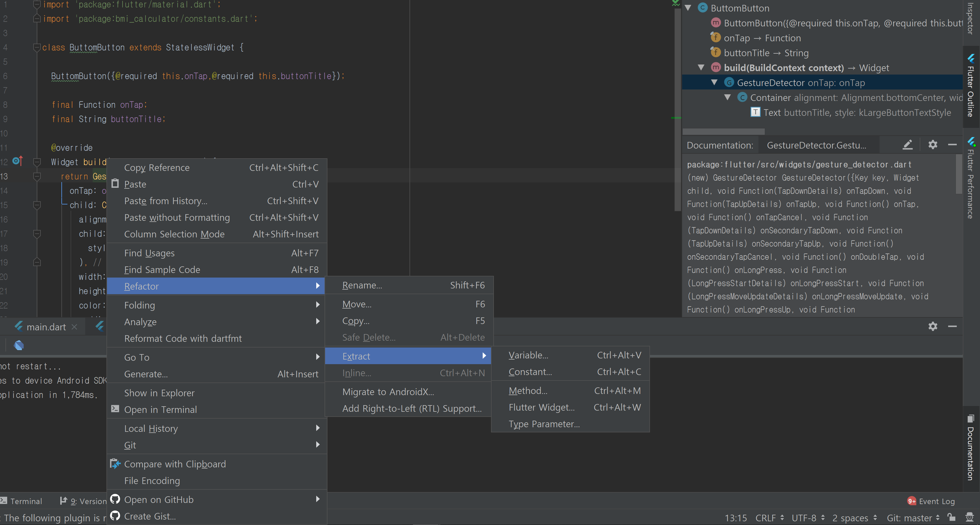Image resolution: width=980 pixels, height=525 pixels.
Task: Close the main.dart tab
Action: [x=75, y=327]
